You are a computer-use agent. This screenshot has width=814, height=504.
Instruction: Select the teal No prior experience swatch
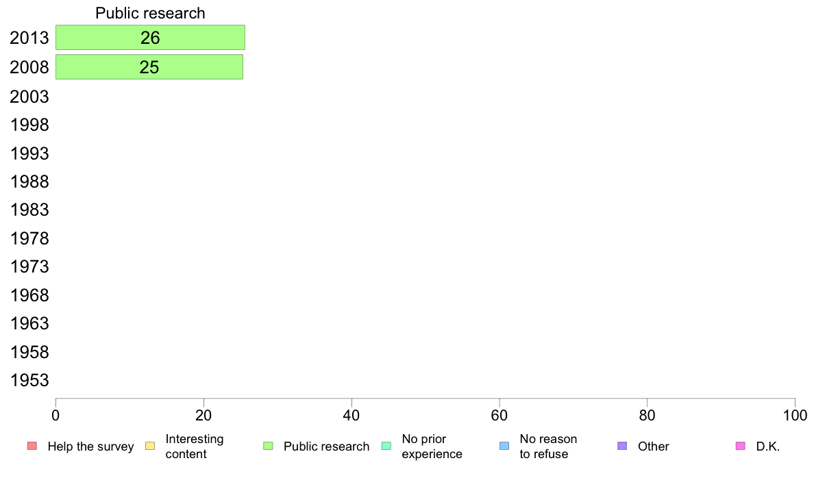386,446
